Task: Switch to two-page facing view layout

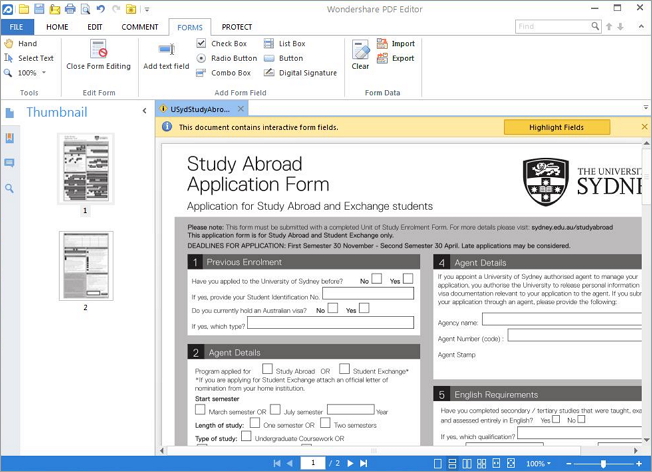Action: click(467, 463)
